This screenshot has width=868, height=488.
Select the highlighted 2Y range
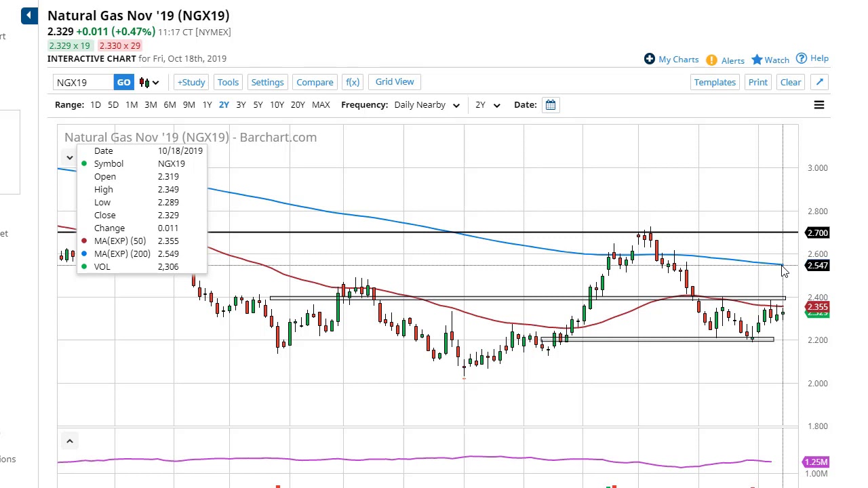click(224, 105)
